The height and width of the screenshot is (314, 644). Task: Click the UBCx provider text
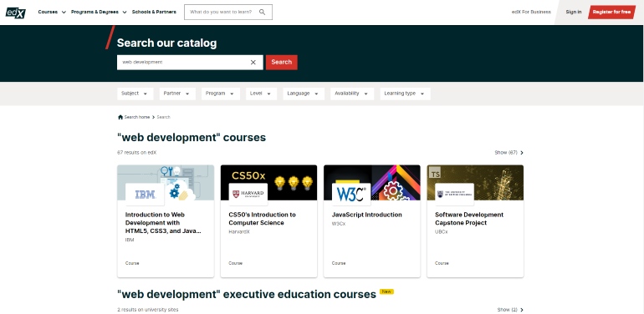point(442,232)
